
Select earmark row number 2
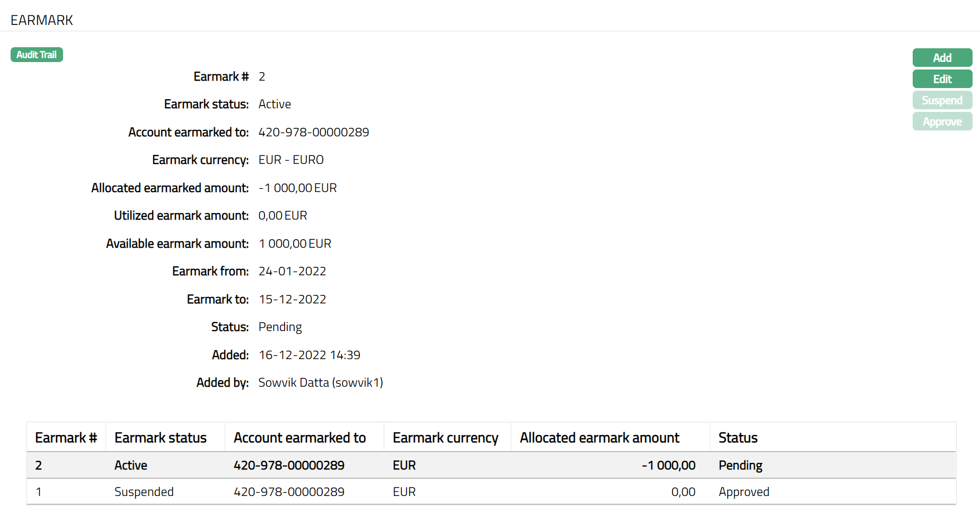click(39, 465)
